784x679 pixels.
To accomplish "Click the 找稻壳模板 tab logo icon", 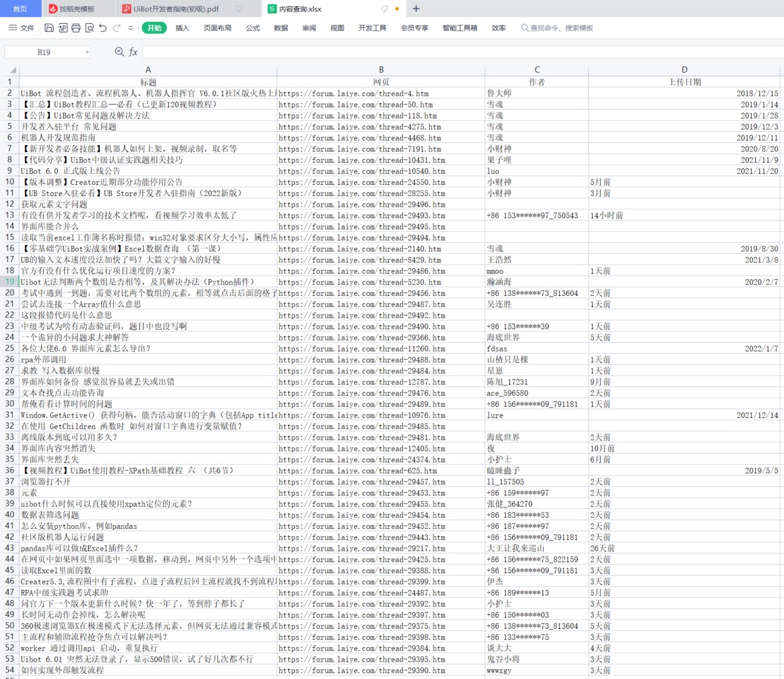I will point(53,9).
